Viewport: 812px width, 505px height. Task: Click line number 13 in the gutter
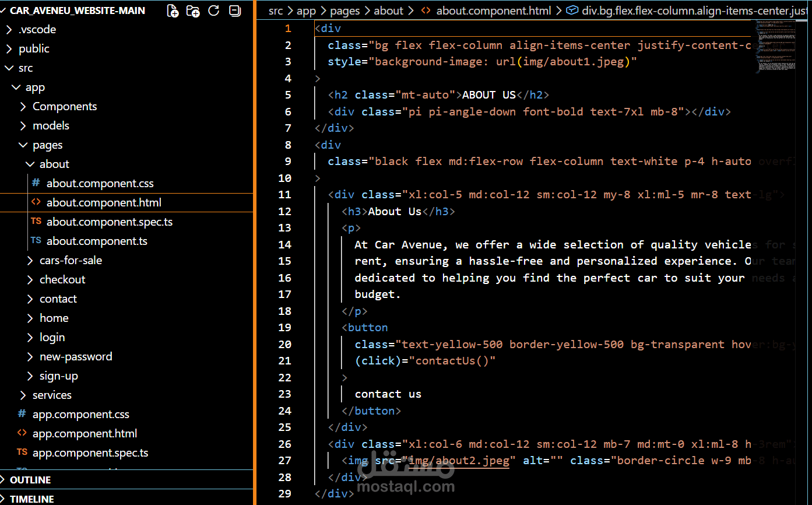tap(284, 227)
